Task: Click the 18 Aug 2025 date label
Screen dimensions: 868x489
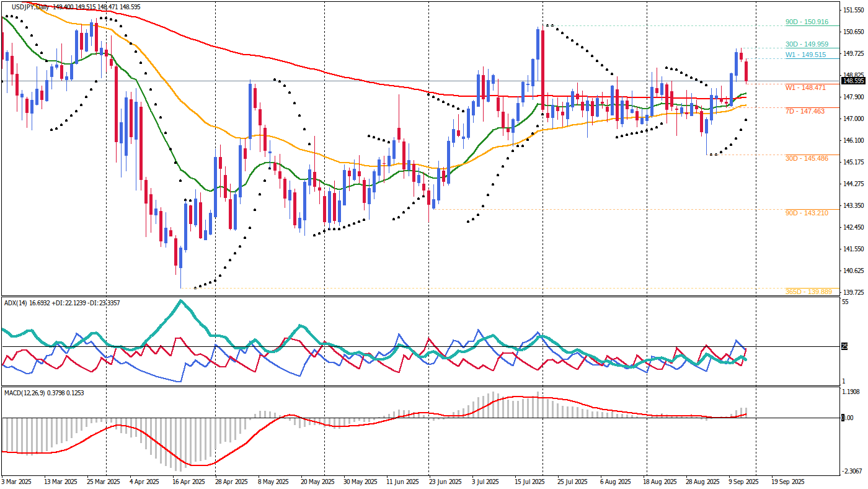Action: [x=660, y=482]
